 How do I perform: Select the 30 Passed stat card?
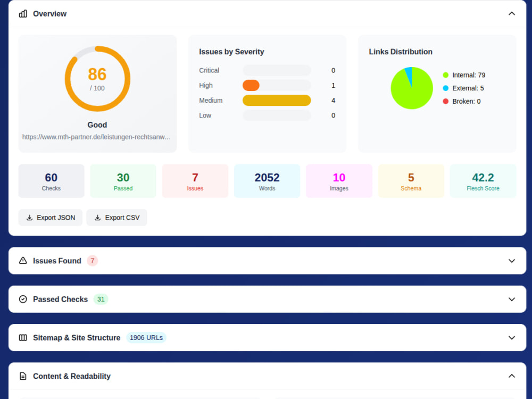pos(123,181)
